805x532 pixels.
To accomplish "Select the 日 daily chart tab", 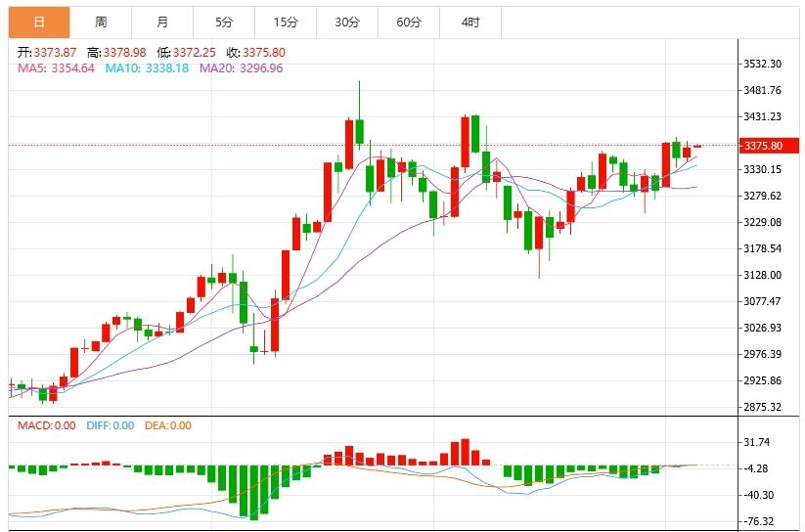I will tap(39, 22).
